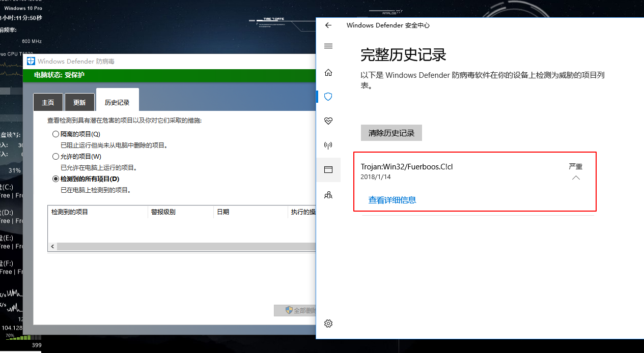The width and height of the screenshot is (644, 353).
Task: Open the hamburger navigation menu
Action: [328, 46]
